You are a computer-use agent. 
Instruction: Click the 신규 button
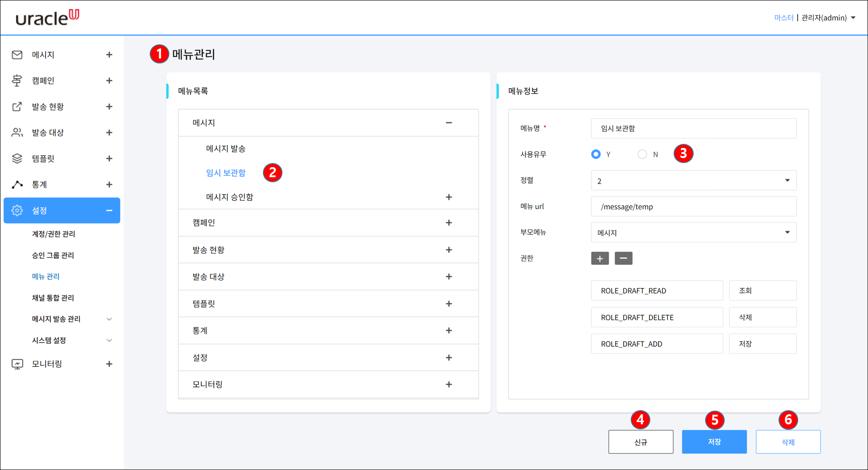click(x=641, y=442)
